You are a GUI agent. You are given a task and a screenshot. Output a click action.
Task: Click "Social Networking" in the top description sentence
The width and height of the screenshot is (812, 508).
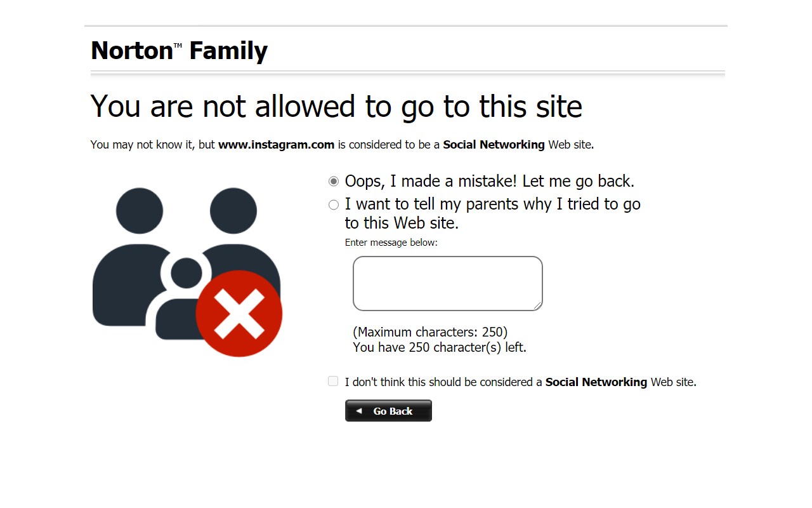click(494, 145)
